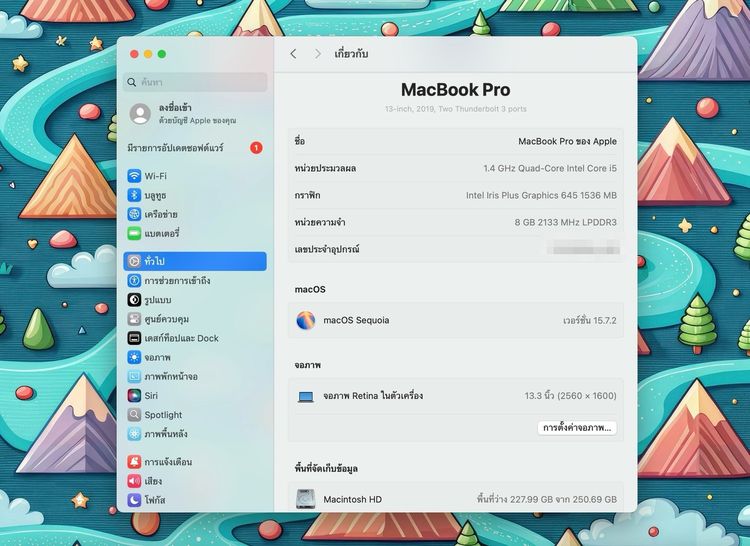
Task: Click the Macintosh HD drive icon
Action: coord(306,499)
